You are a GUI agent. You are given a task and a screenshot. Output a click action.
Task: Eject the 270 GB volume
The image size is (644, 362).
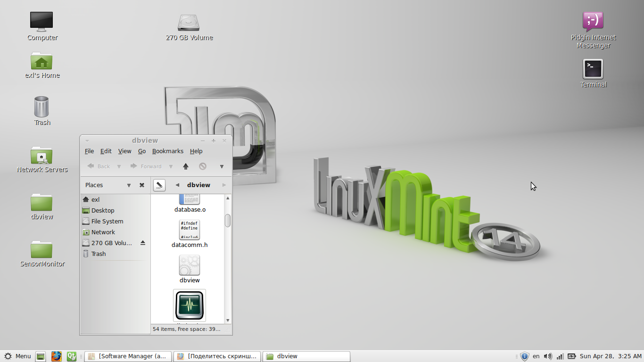pyautogui.click(x=143, y=243)
